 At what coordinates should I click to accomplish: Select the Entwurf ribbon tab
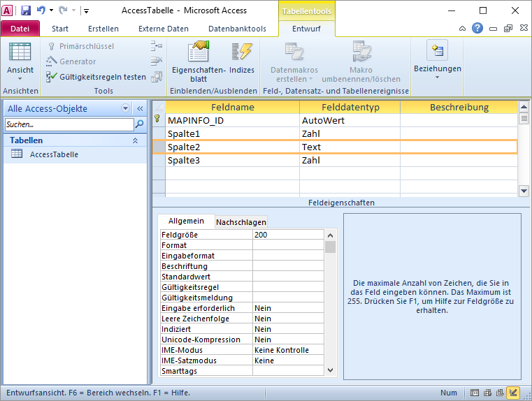coord(306,29)
